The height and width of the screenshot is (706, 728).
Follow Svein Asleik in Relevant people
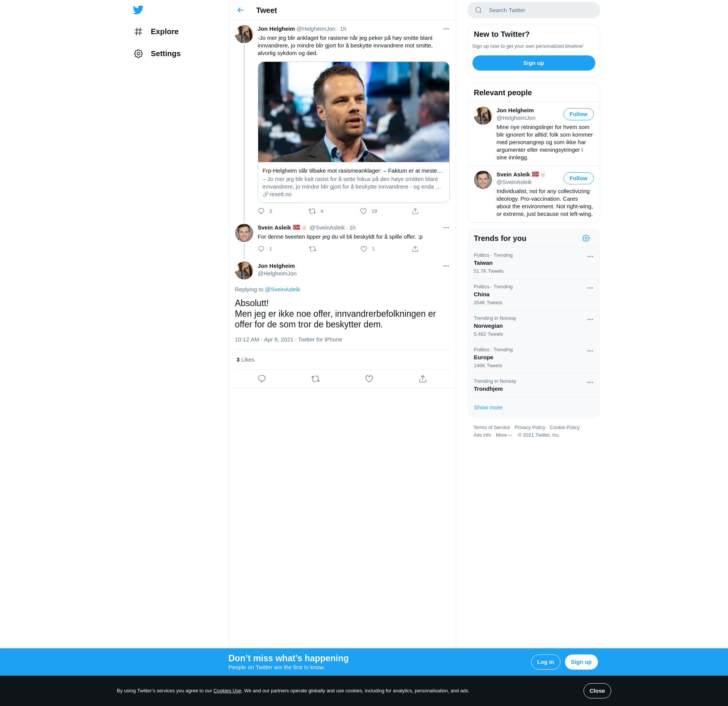pos(578,178)
